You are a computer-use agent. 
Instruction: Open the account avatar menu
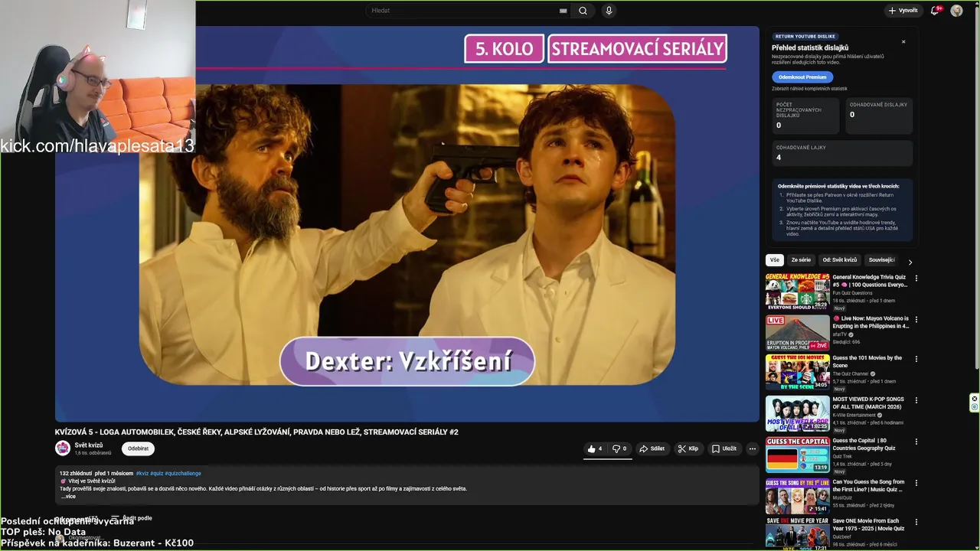click(956, 11)
